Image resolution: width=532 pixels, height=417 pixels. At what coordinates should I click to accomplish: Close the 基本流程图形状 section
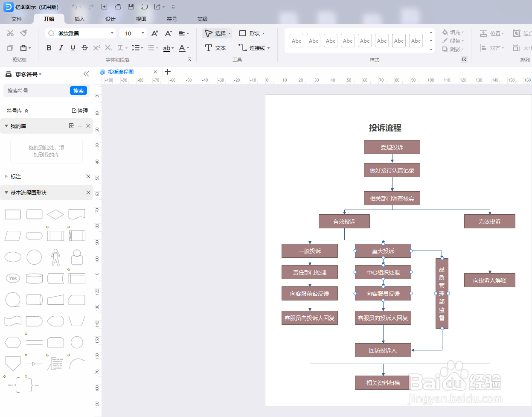[88, 192]
